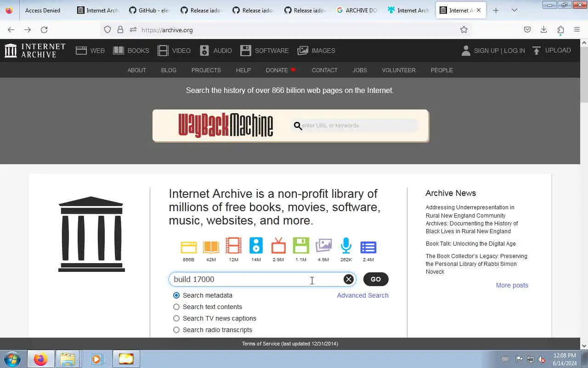Click the Wayback Machine search magnifier icon
588x368 pixels.
point(298,126)
